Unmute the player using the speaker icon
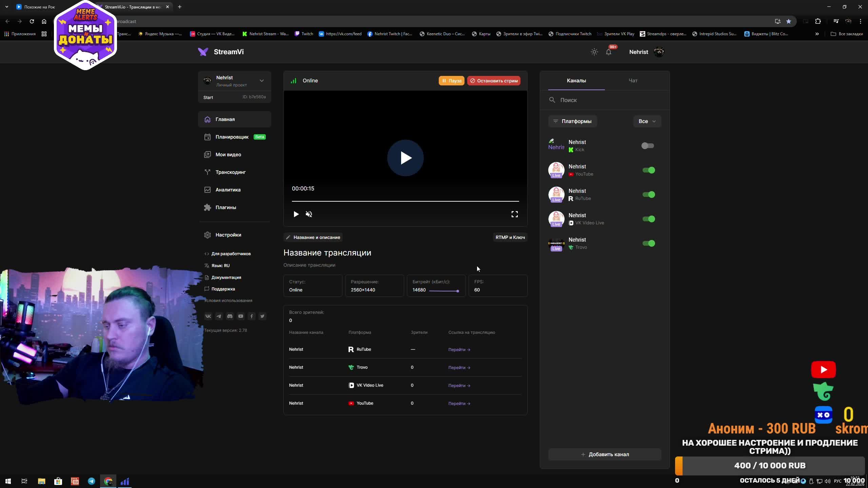The image size is (868, 488). [309, 214]
